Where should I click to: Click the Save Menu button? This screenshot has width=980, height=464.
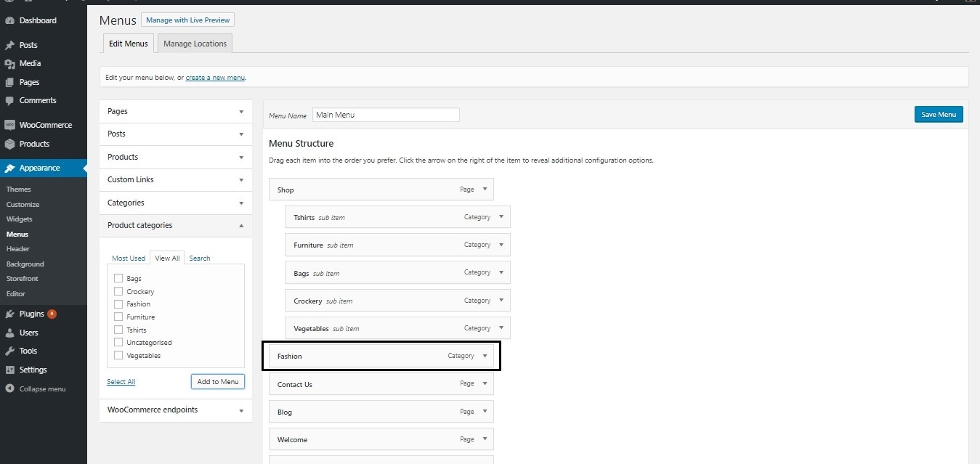[938, 114]
